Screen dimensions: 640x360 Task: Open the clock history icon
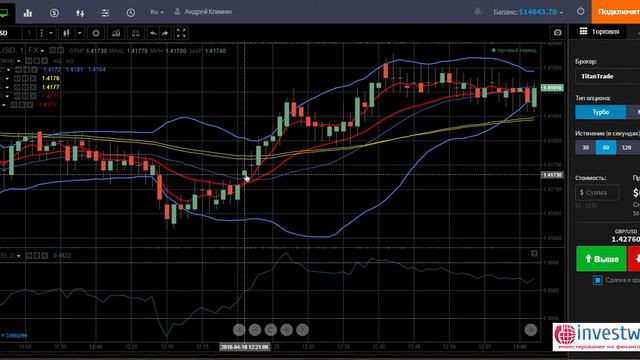131,13
